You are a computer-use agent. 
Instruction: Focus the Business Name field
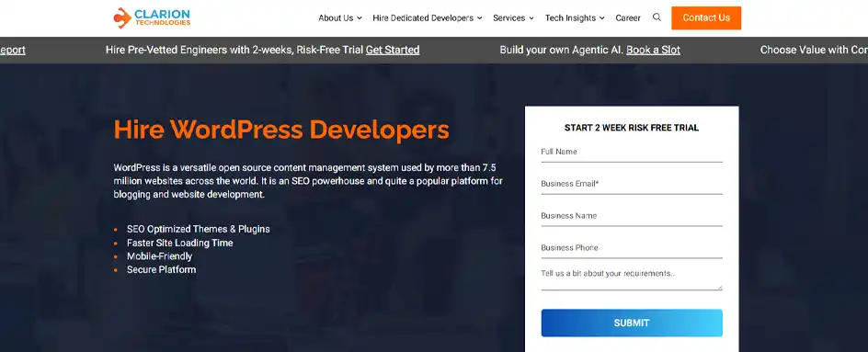tap(632, 216)
